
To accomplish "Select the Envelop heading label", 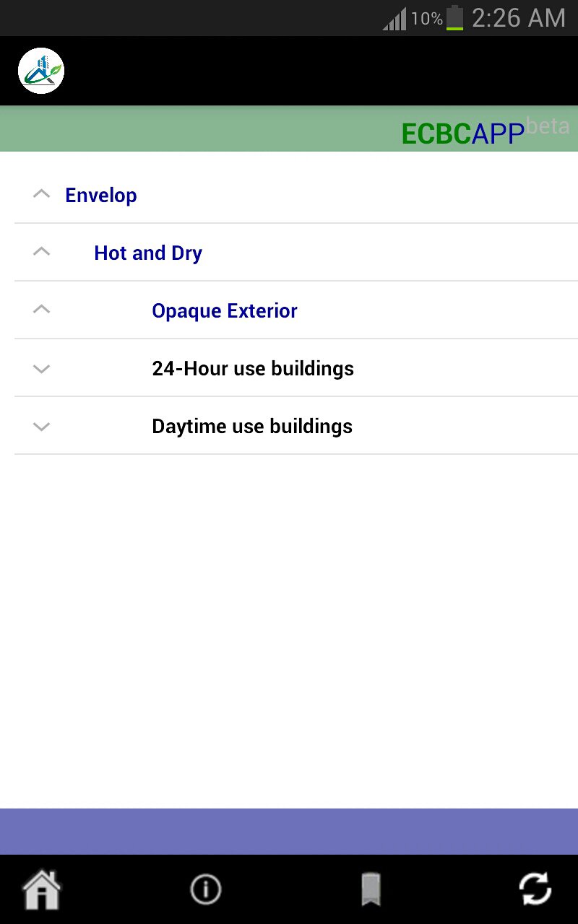I will (101, 195).
